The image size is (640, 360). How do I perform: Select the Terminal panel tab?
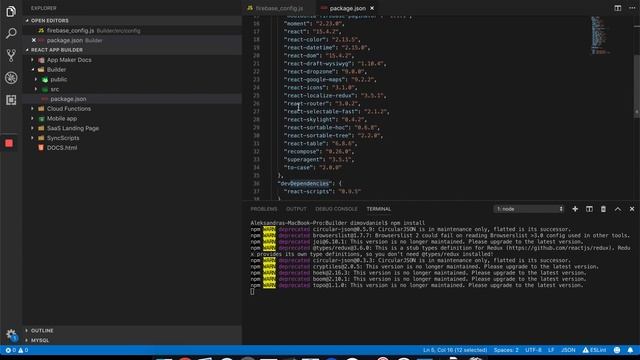coord(378,209)
